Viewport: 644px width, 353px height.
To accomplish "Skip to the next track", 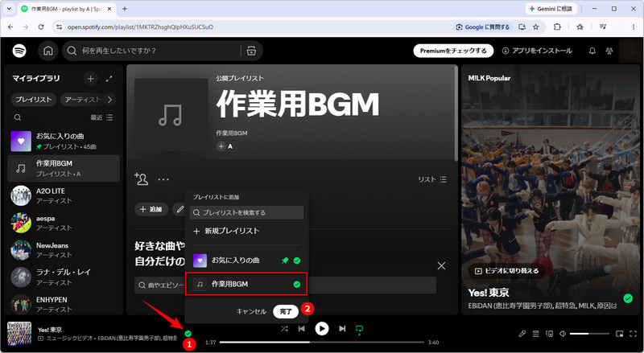I will (342, 328).
